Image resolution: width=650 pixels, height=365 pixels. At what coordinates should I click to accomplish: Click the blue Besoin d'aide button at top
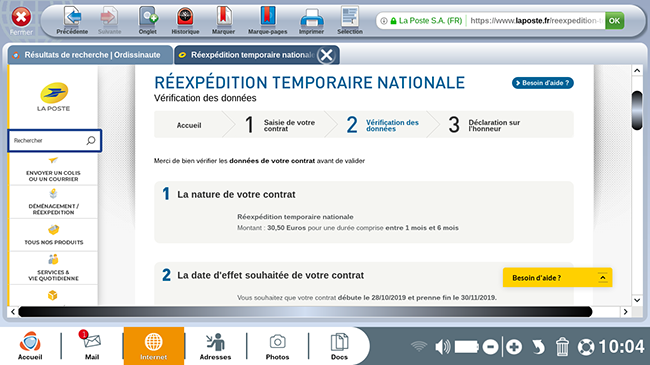point(543,83)
